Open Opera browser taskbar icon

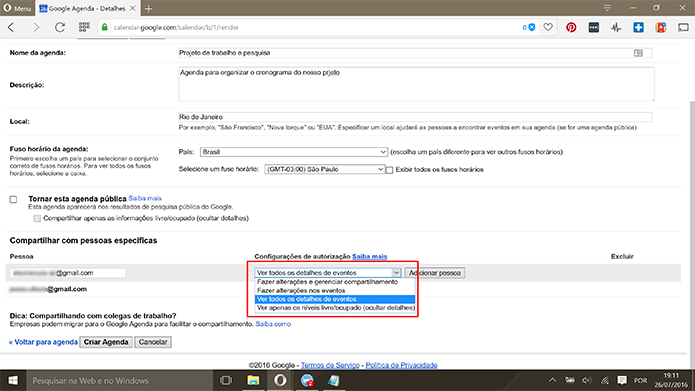point(280,380)
